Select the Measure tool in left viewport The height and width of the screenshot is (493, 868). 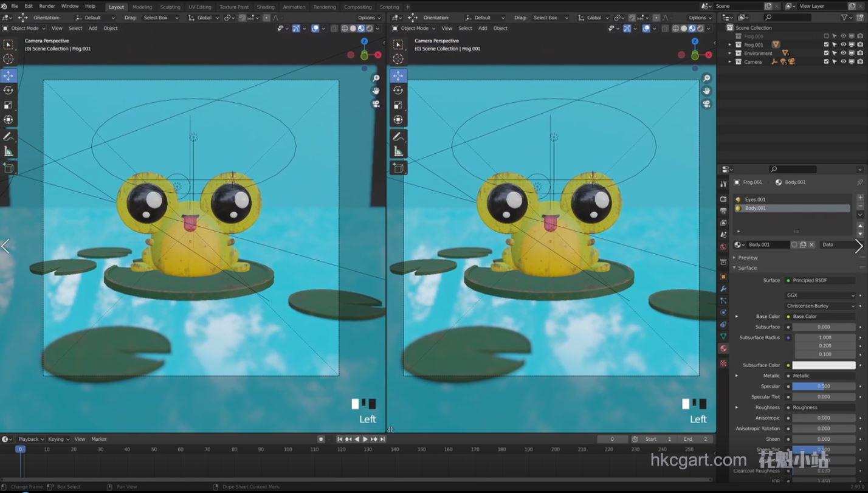coord(9,151)
